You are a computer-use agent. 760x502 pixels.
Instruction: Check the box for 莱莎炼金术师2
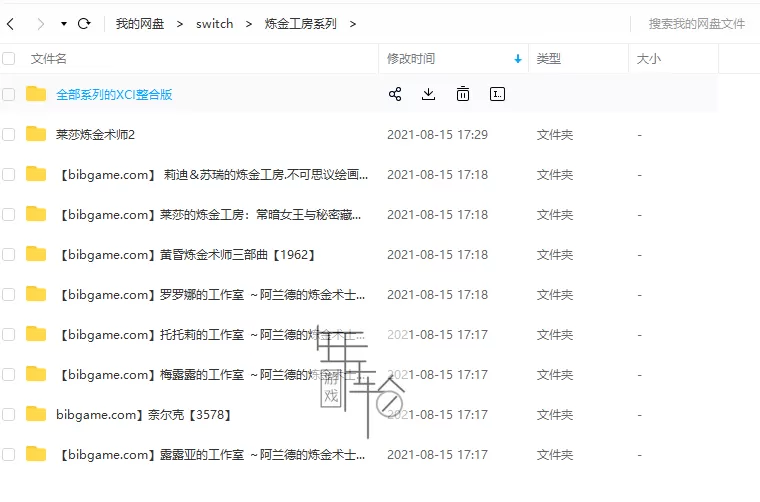tap(9, 134)
